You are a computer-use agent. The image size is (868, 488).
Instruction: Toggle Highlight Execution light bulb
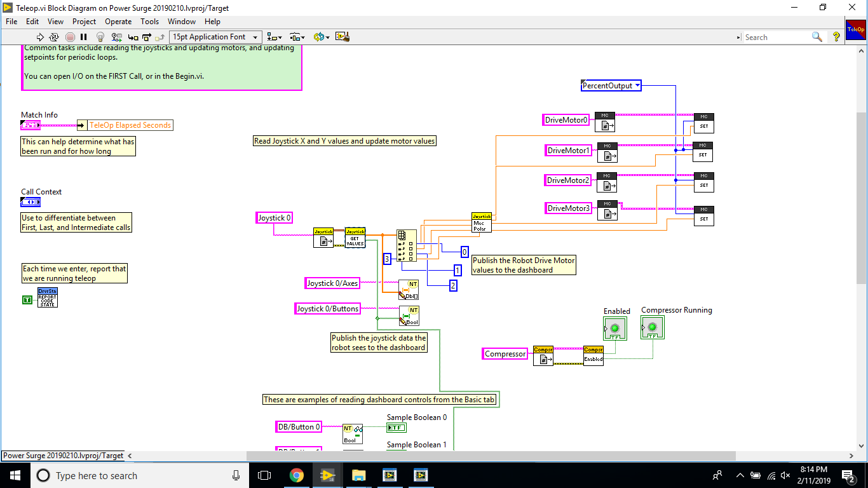[x=100, y=37]
